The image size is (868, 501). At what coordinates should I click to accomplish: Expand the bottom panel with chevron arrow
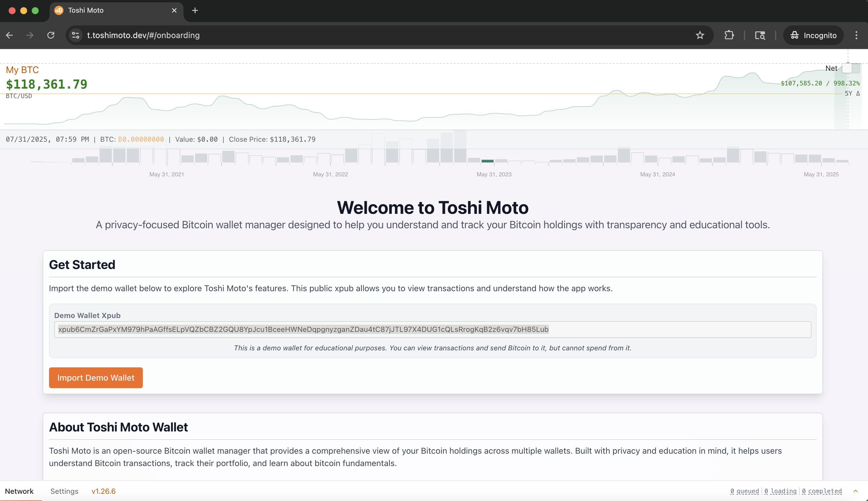856,491
